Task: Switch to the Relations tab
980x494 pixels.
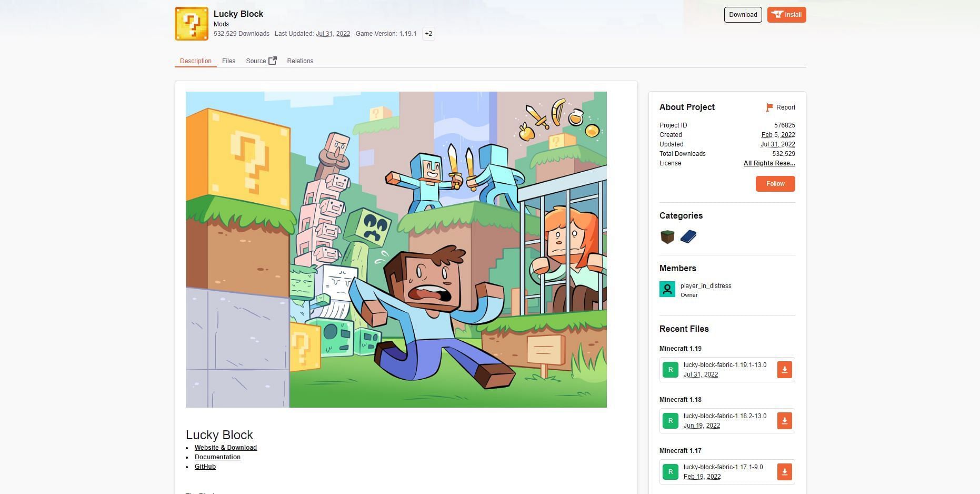Action: (x=300, y=61)
